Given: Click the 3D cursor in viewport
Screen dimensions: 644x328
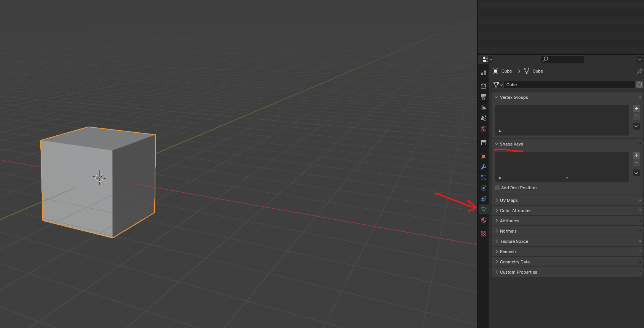Looking at the screenshot, I should (99, 177).
